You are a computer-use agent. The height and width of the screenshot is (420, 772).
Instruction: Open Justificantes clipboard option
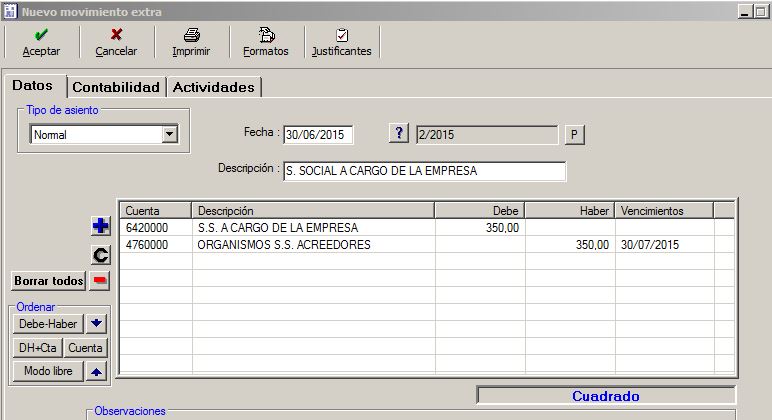342,43
